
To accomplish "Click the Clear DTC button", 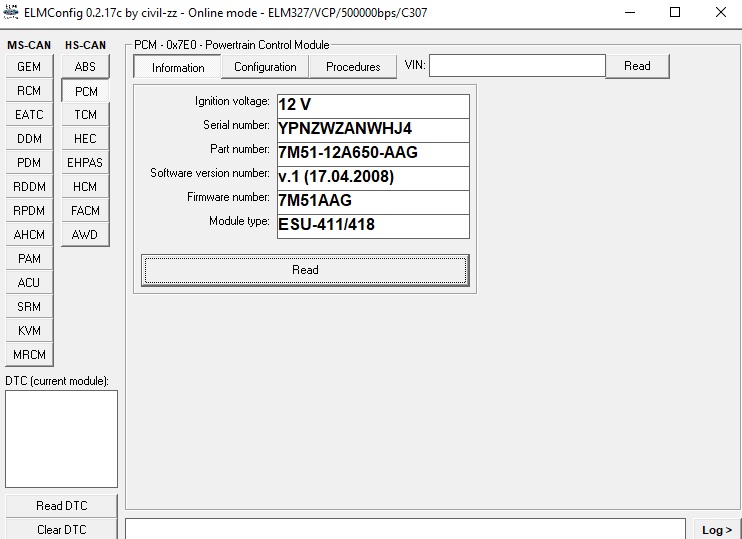I will coord(61,529).
